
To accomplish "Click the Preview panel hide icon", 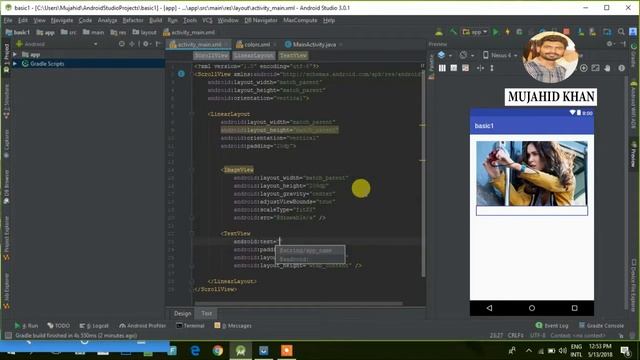I will [622, 44].
